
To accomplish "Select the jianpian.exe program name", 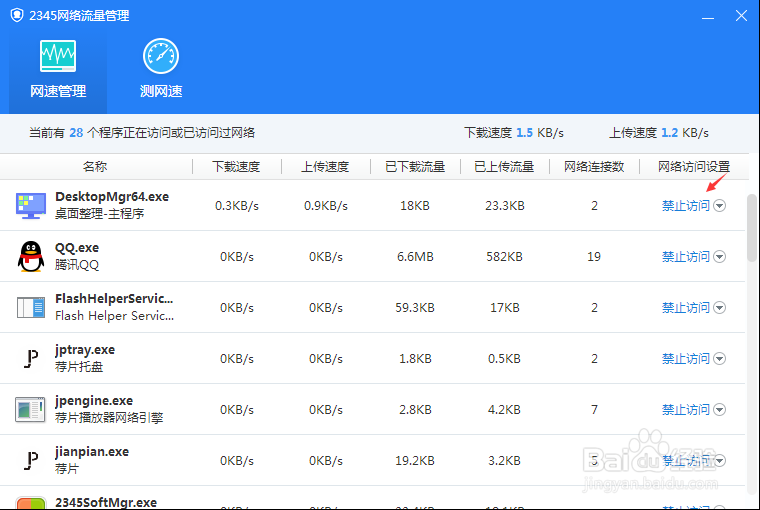I will click(x=92, y=452).
